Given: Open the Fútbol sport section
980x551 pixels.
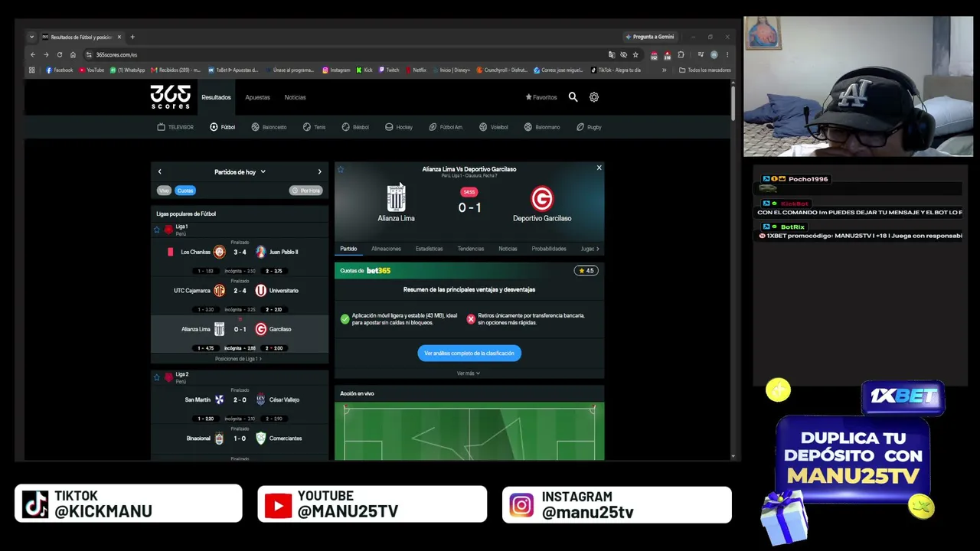Looking at the screenshot, I should tap(223, 127).
